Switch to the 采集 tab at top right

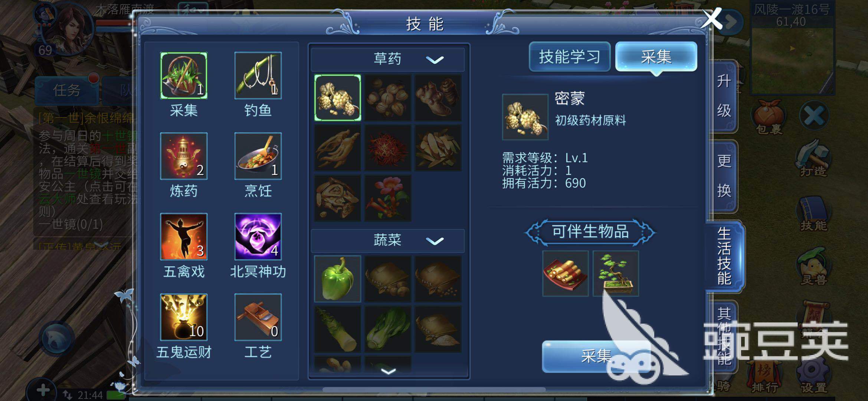click(x=656, y=57)
